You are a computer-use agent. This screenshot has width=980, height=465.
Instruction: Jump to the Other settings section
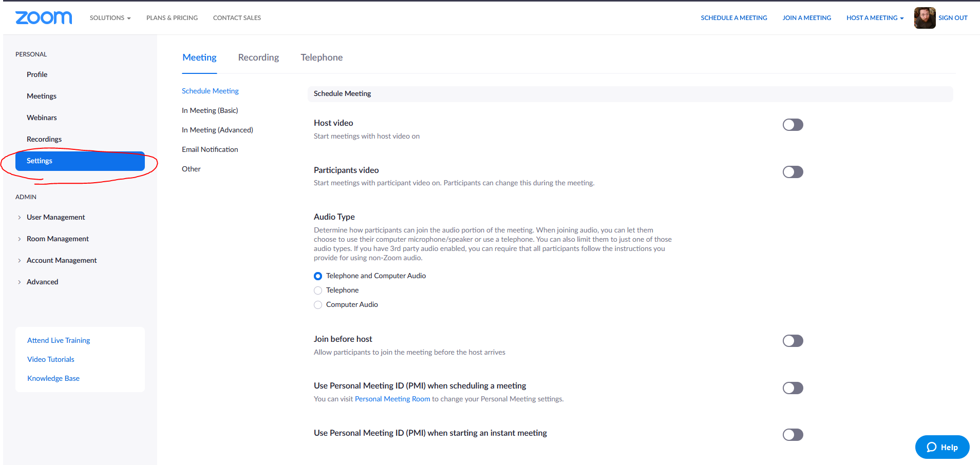[x=191, y=169]
